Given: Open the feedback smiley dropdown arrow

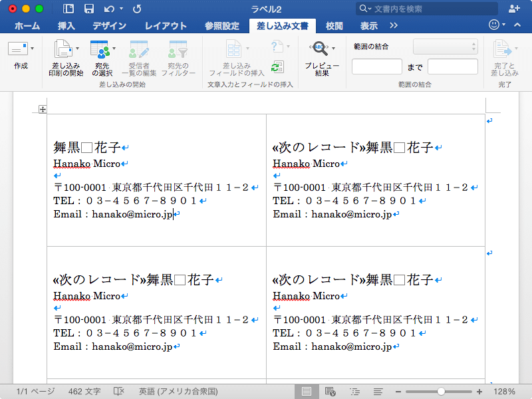Looking at the screenshot, I should (503, 25).
